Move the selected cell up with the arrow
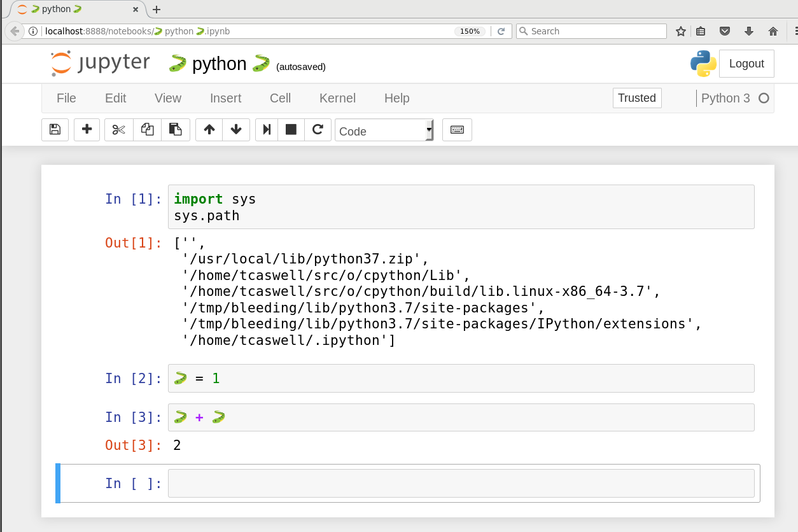The height and width of the screenshot is (532, 798). pyautogui.click(x=209, y=130)
